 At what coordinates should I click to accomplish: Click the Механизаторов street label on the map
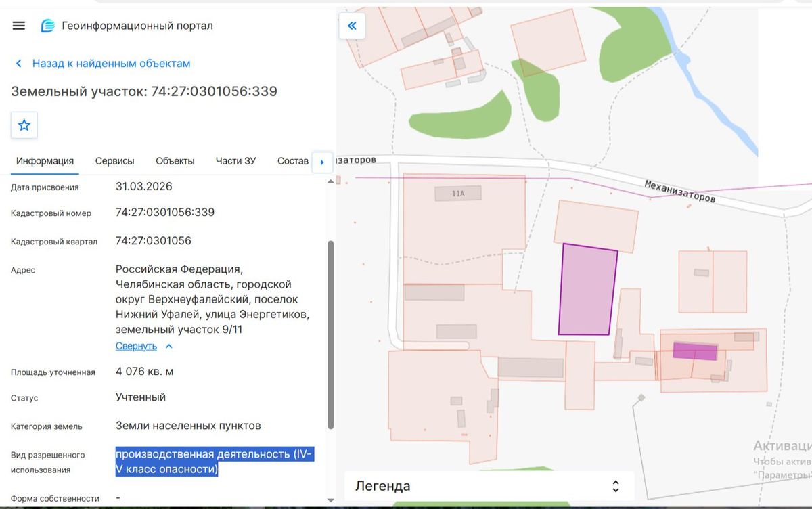[679, 192]
